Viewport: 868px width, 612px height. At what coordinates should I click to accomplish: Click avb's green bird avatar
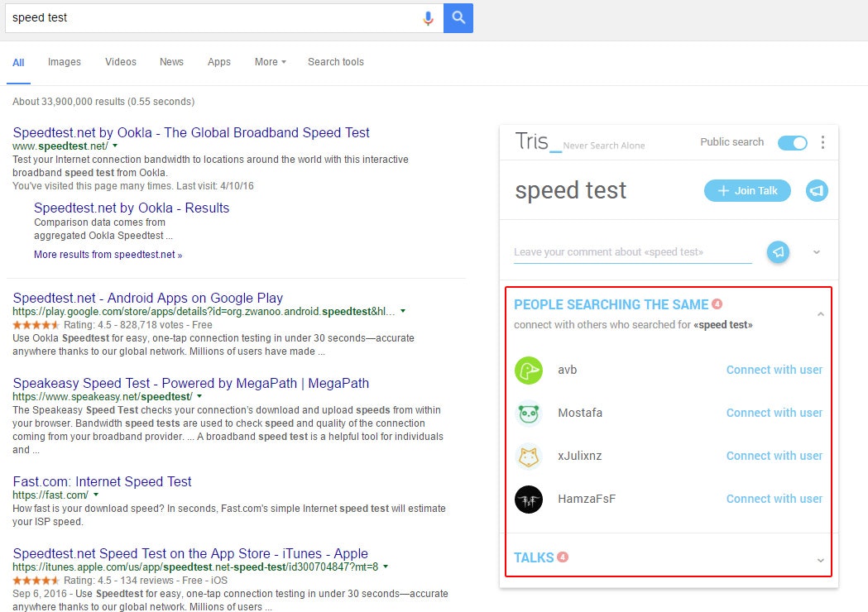coord(529,371)
